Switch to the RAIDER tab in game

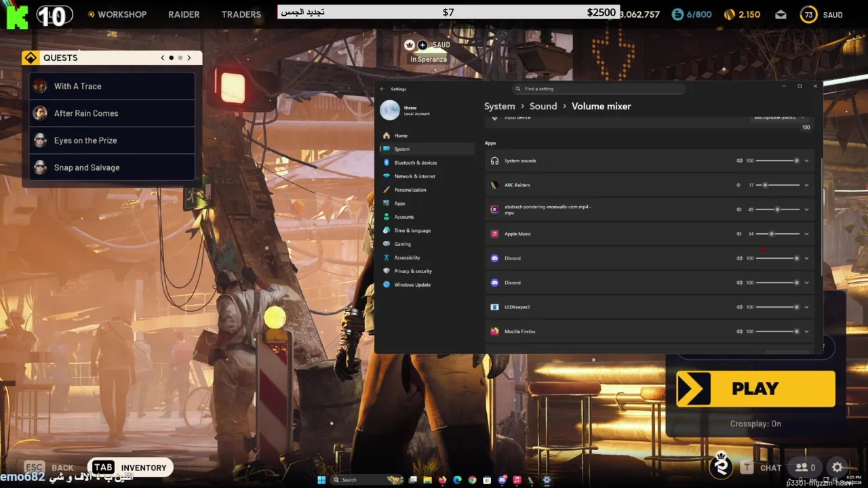[184, 14]
